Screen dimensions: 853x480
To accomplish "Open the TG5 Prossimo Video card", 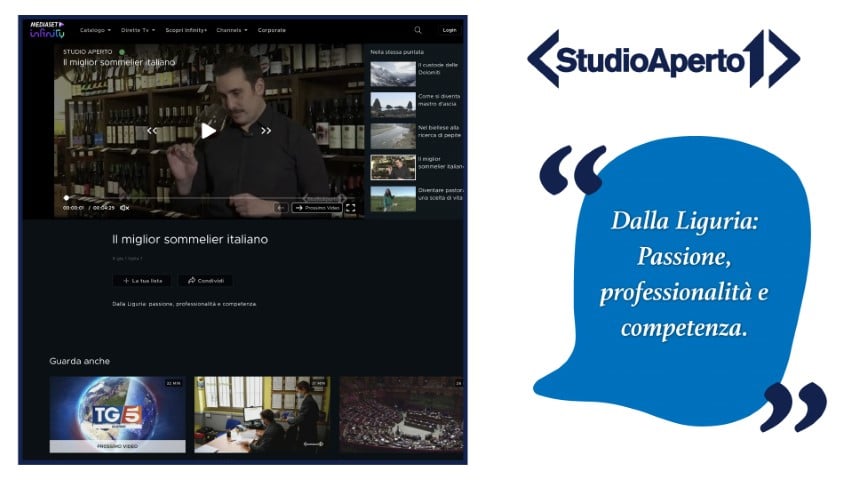I will (x=118, y=415).
